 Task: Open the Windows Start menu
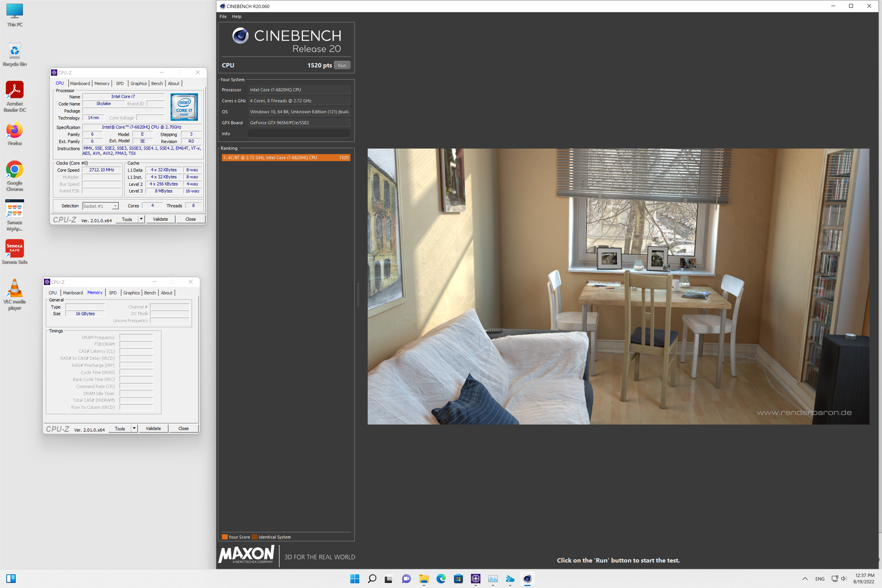(x=354, y=579)
